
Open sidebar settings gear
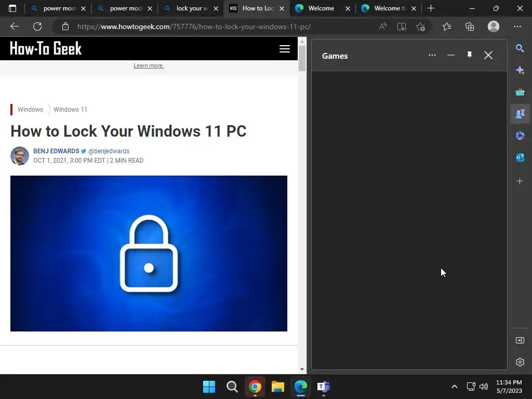click(x=520, y=362)
